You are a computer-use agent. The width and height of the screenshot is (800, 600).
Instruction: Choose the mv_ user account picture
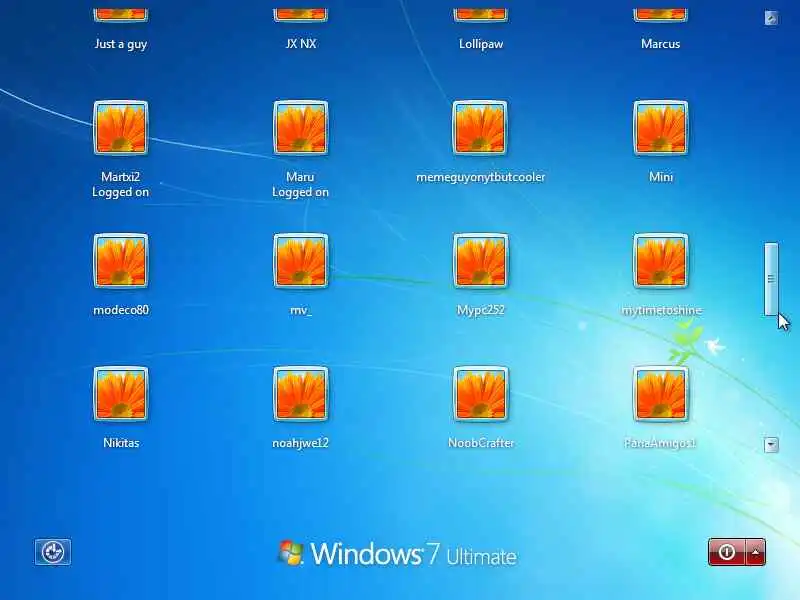301,261
